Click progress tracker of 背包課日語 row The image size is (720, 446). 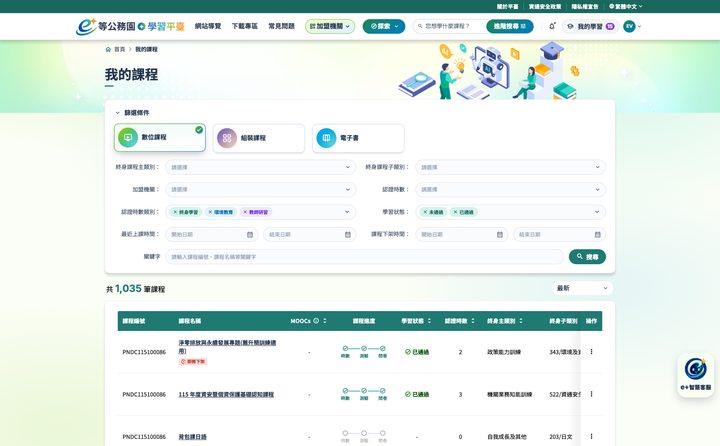pos(364,436)
